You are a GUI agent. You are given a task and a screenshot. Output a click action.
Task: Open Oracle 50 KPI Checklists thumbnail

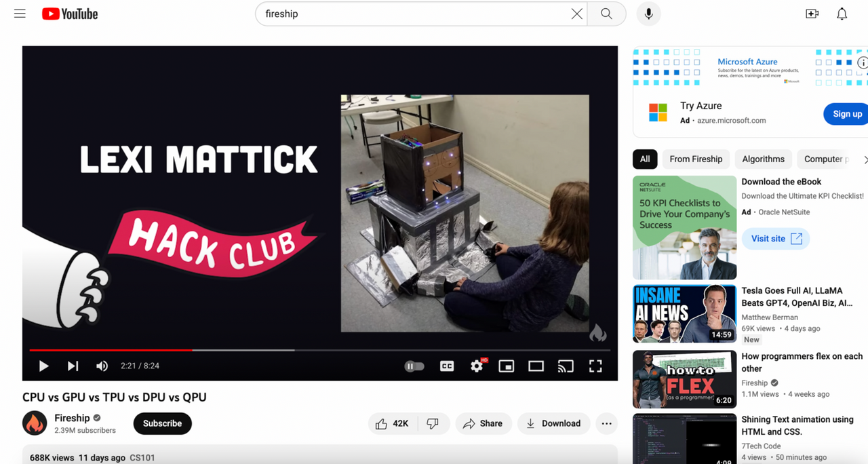click(x=684, y=228)
